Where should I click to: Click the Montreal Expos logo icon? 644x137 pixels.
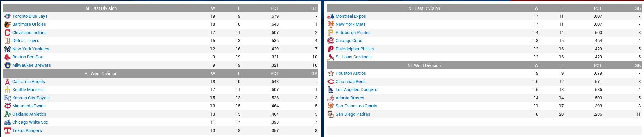coord(331,16)
